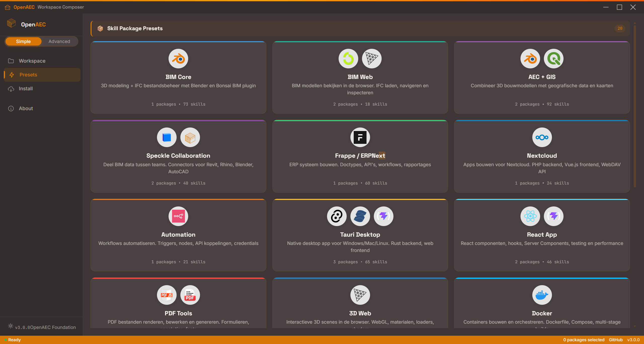
Task: Click the QGIS icon on AEC + GIS card
Action: tap(554, 59)
